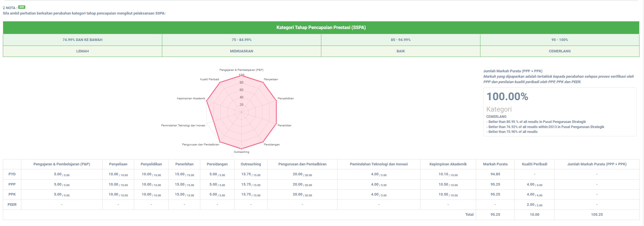Click the green NEW badge

click(x=22, y=7)
